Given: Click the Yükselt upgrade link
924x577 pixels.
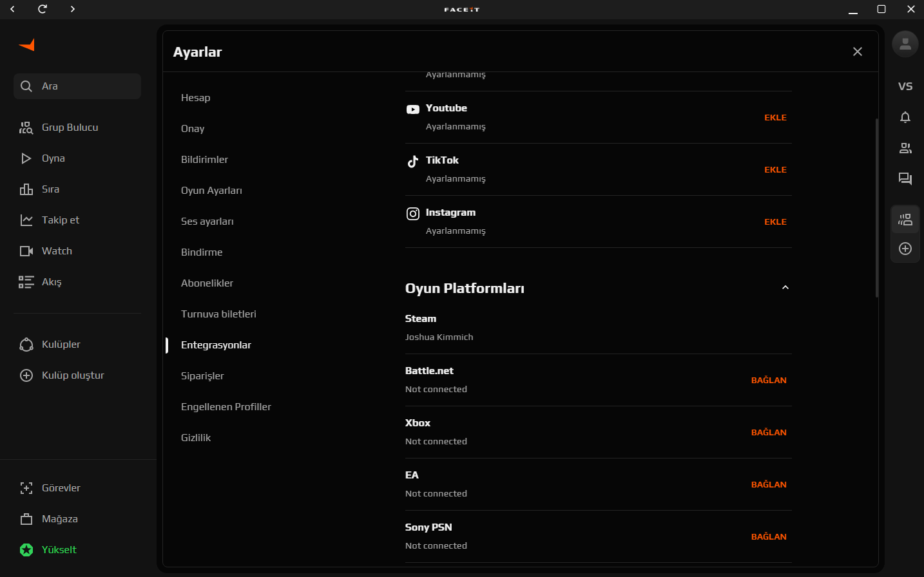Looking at the screenshot, I should (59, 550).
